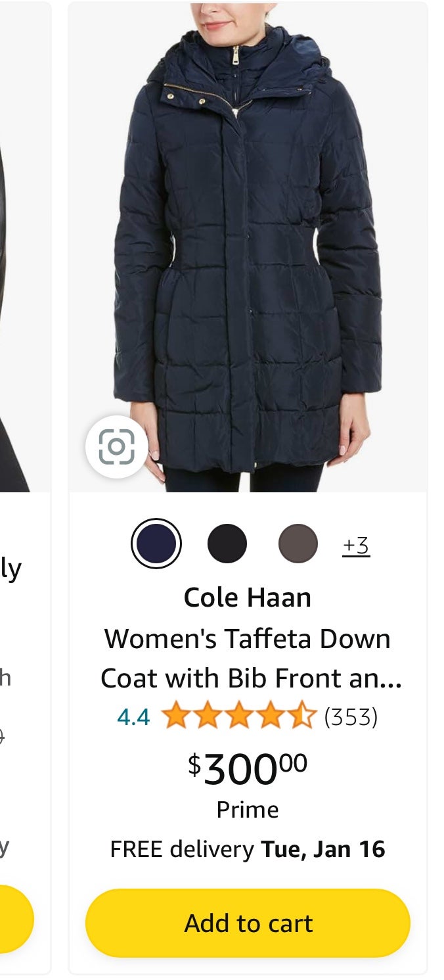Click the $300.00 price
The height and width of the screenshot is (980, 444).
pyautogui.click(x=248, y=768)
